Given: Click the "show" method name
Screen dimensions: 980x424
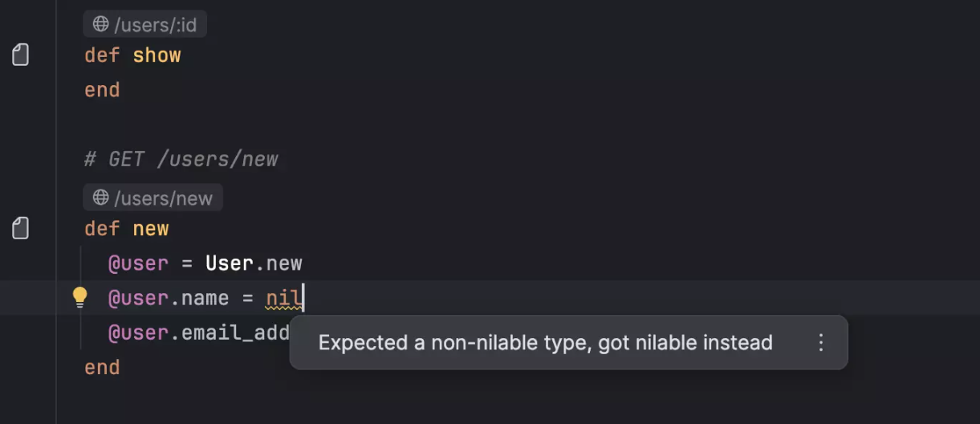Looking at the screenshot, I should pos(157,55).
